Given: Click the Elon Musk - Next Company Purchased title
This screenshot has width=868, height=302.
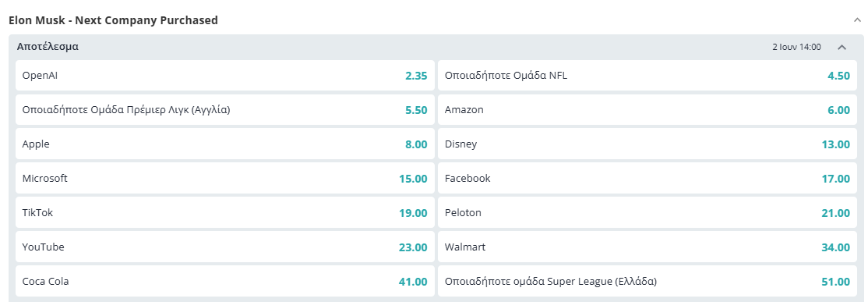Looking at the screenshot, I should [114, 20].
